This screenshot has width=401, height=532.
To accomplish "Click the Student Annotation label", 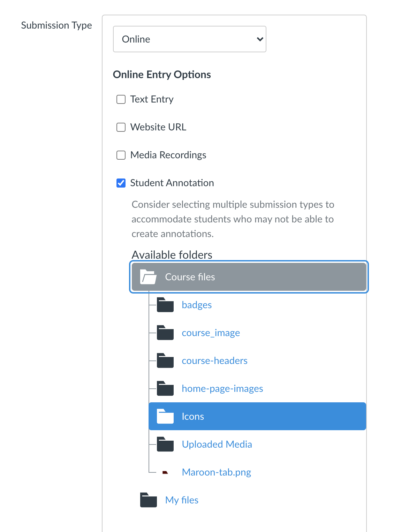I will pos(172,183).
